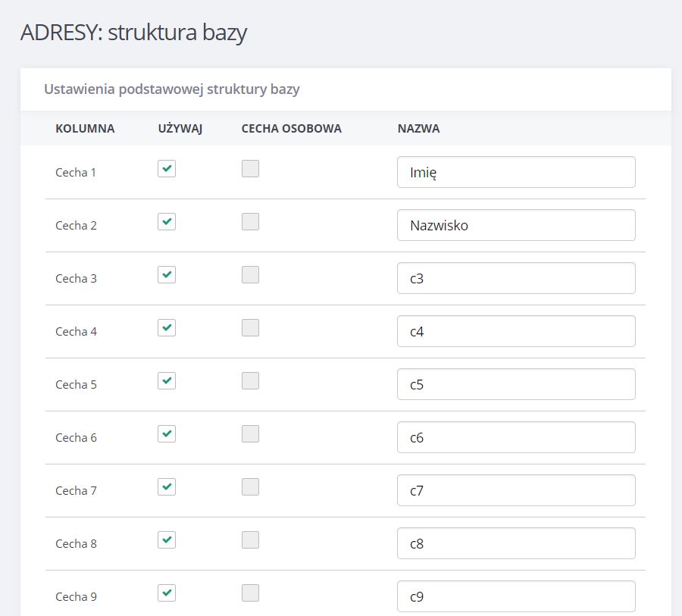Uncheck the Używaj checkbox for Cecha 1
The image size is (682, 616).
click(167, 169)
